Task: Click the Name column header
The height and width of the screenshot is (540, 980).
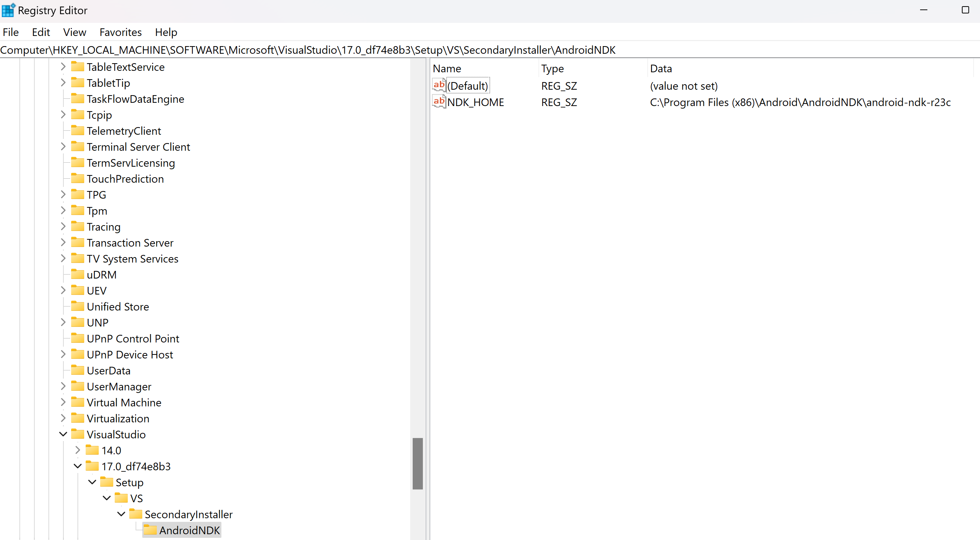Action: (x=485, y=69)
